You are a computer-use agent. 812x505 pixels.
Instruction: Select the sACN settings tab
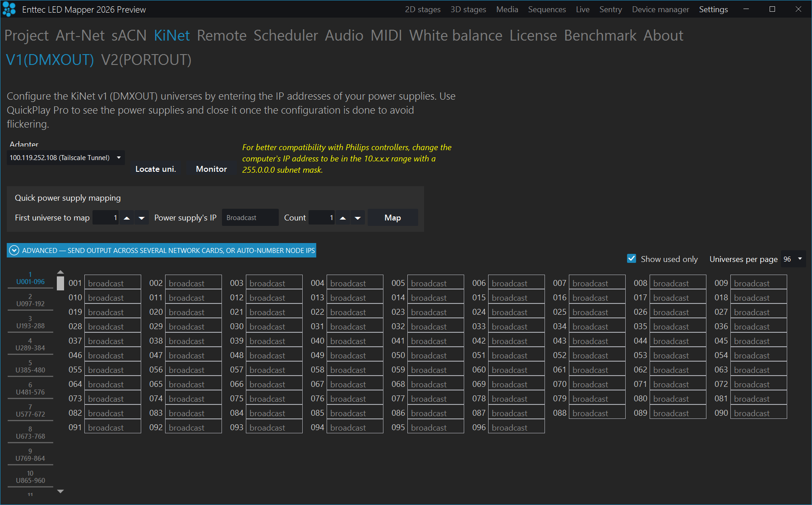(129, 36)
